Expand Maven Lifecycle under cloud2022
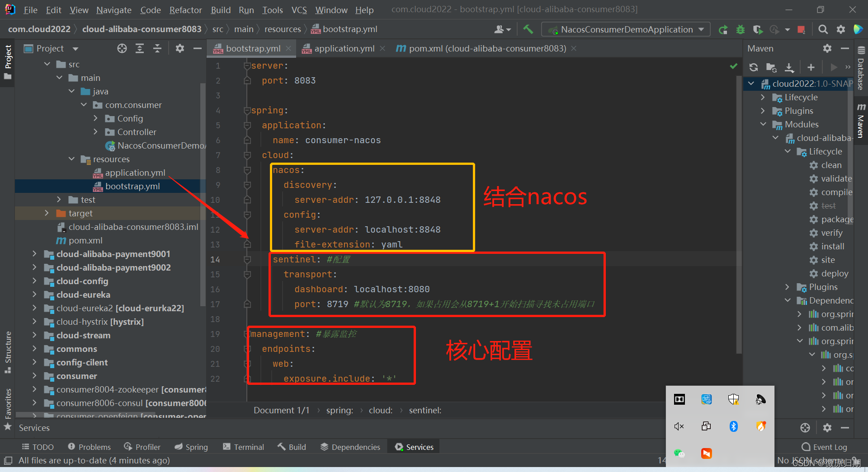Image resolution: width=868 pixels, height=472 pixels. point(763,97)
